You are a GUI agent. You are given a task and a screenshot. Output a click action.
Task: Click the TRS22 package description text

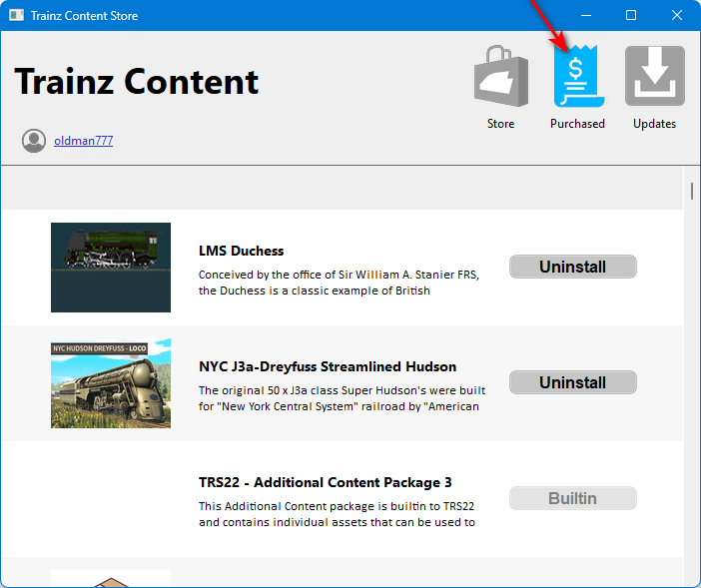[337, 514]
